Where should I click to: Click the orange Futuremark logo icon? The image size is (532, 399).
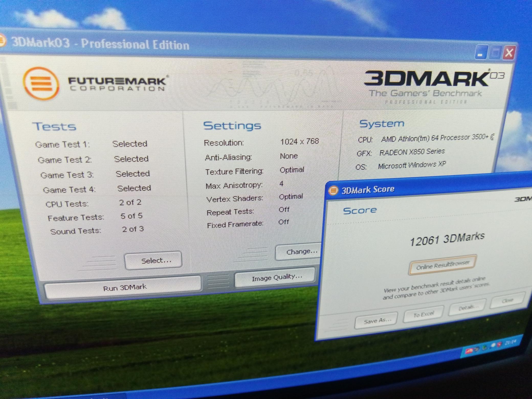41,83
